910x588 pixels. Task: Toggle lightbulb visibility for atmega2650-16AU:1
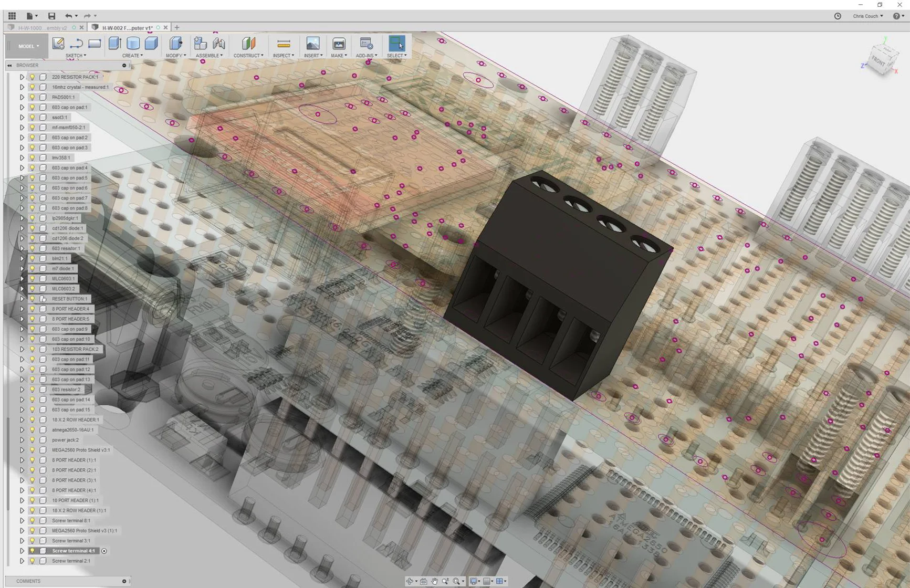coord(33,429)
